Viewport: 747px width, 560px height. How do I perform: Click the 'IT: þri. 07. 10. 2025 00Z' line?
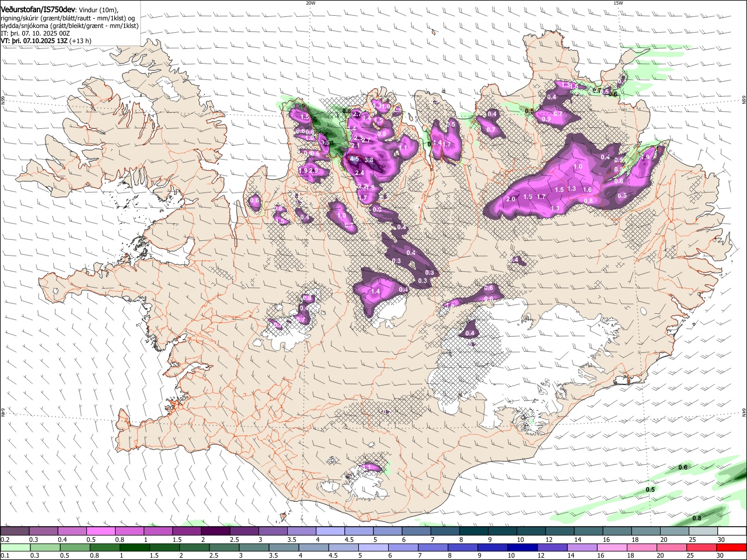click(x=35, y=33)
